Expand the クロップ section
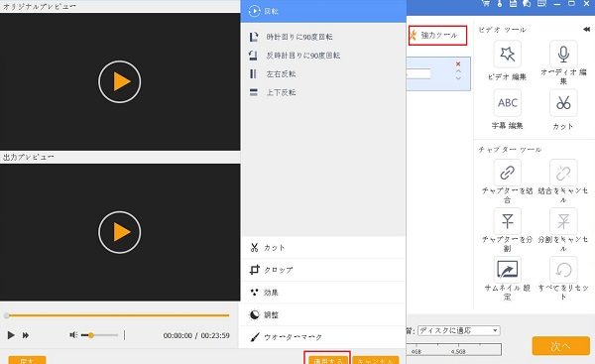The width and height of the screenshot is (595, 364). point(323,270)
